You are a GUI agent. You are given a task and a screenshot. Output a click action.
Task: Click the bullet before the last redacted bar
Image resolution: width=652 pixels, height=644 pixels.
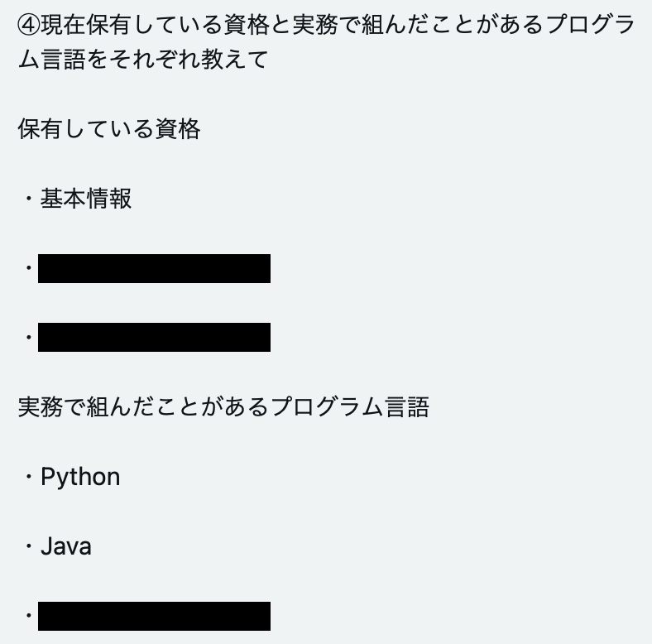click(x=29, y=615)
